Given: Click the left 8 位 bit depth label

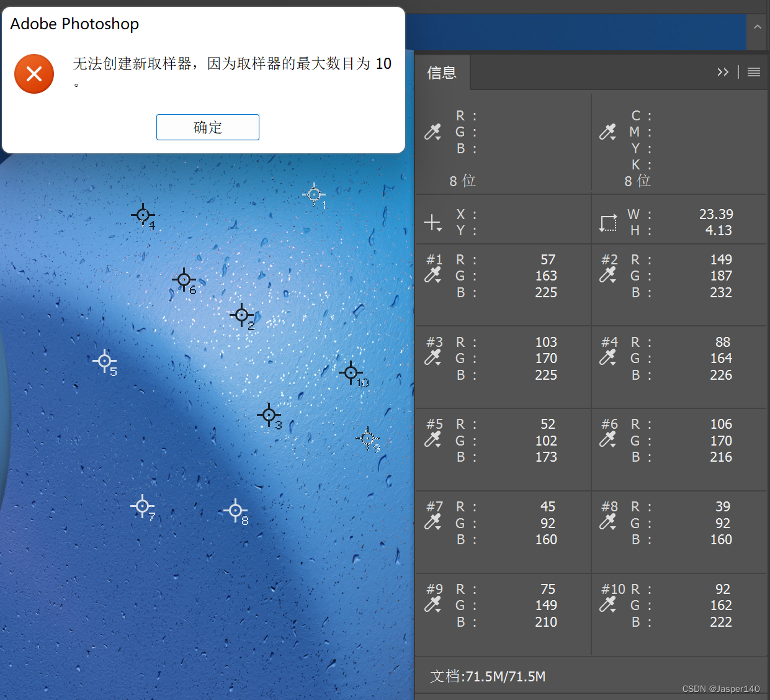Looking at the screenshot, I should pos(462,181).
